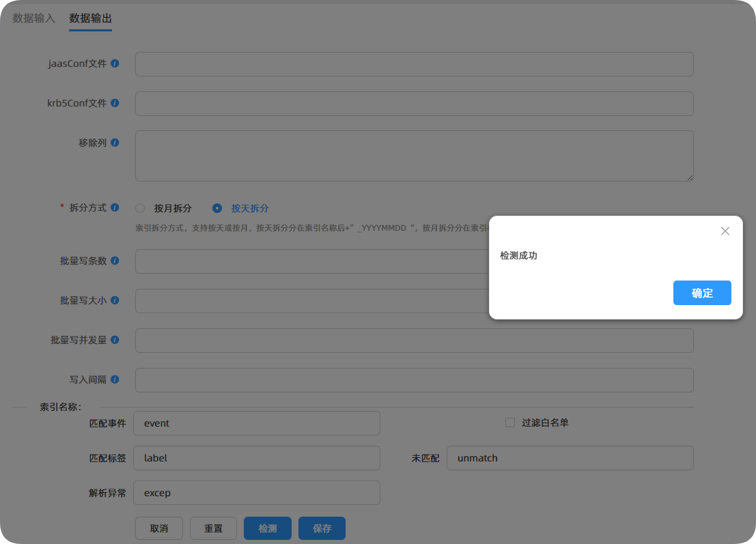Click the krb5Conf文件 info icon

115,102
